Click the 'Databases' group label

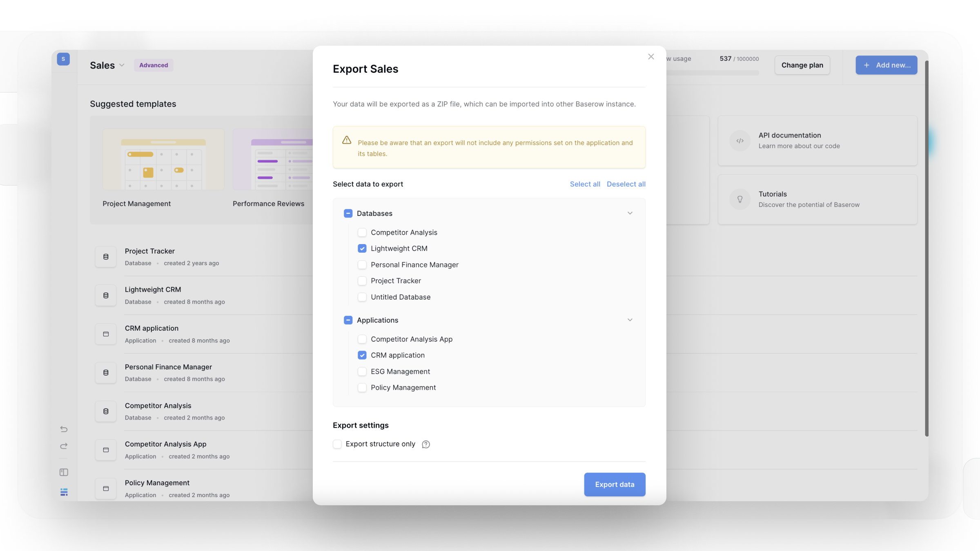[374, 213]
